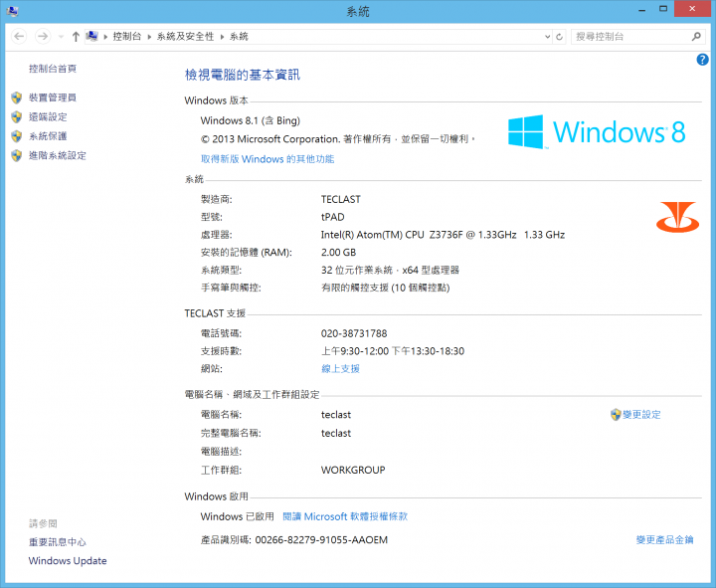Open 系統保護 from sidebar
The width and height of the screenshot is (716, 588).
[x=48, y=136]
